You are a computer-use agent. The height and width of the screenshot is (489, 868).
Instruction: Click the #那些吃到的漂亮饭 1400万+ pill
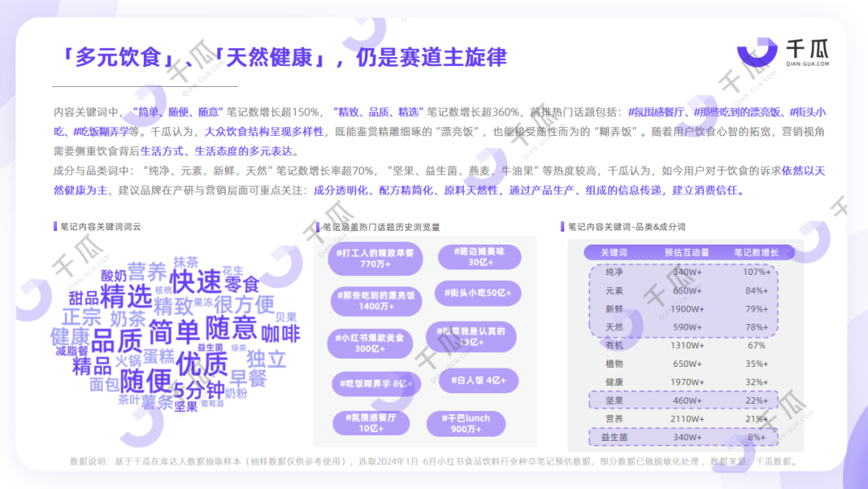(376, 301)
